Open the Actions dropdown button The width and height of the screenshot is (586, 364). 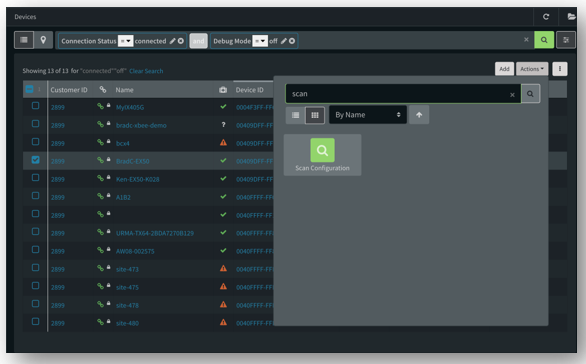tap(532, 69)
